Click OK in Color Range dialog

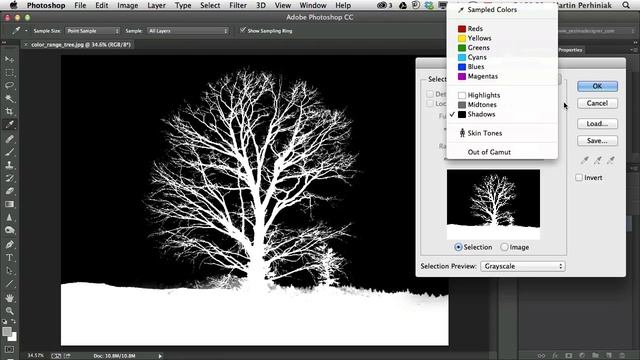[x=597, y=86]
